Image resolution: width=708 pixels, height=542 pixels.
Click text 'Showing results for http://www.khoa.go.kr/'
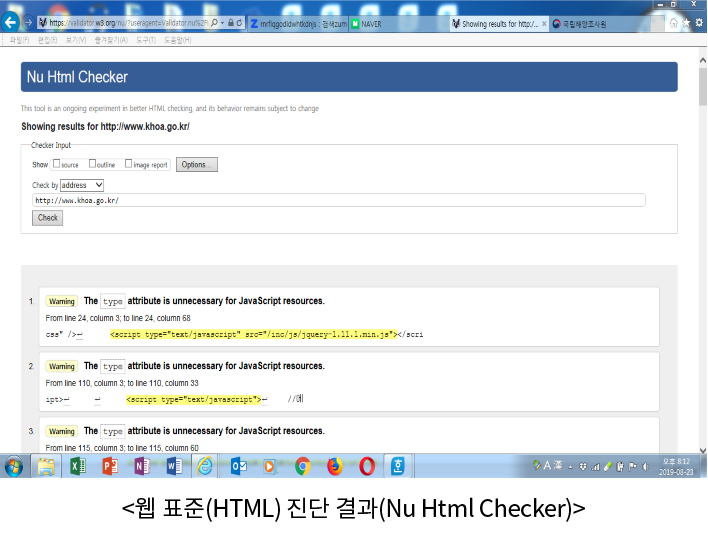(x=105, y=126)
